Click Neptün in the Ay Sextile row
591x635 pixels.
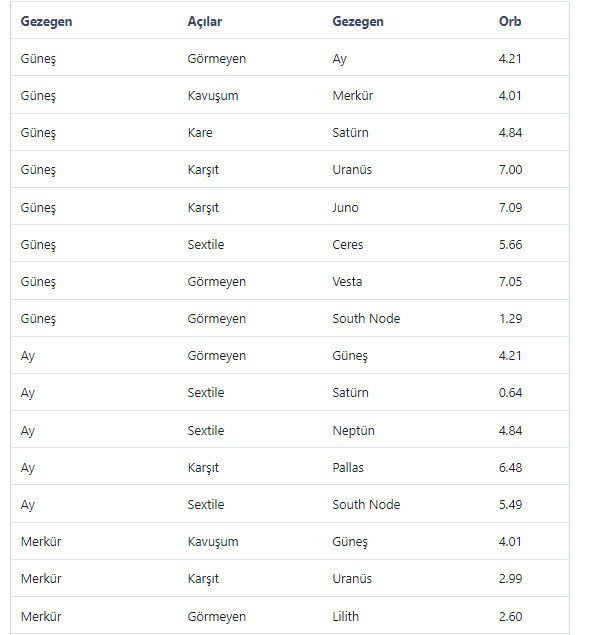pos(353,430)
